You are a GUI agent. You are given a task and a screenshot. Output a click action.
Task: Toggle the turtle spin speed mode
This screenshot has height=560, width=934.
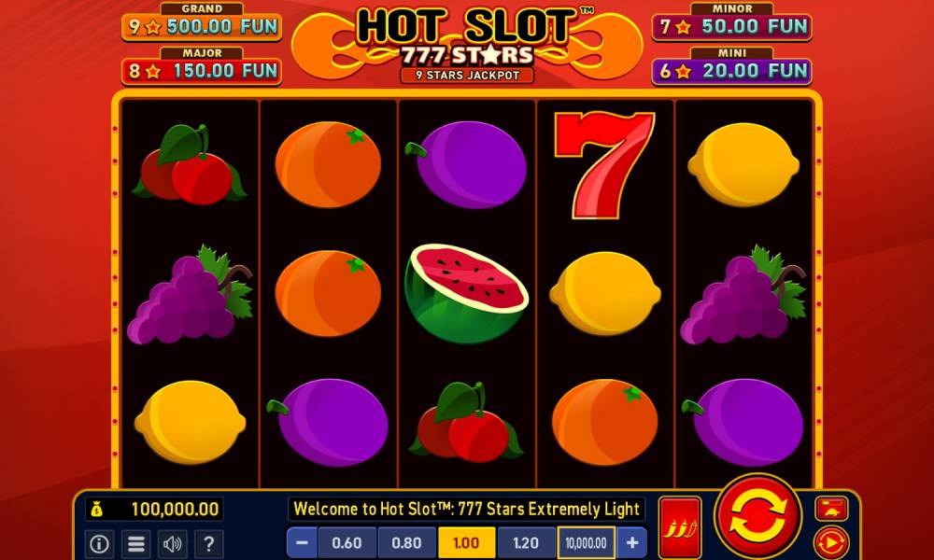[x=831, y=509]
